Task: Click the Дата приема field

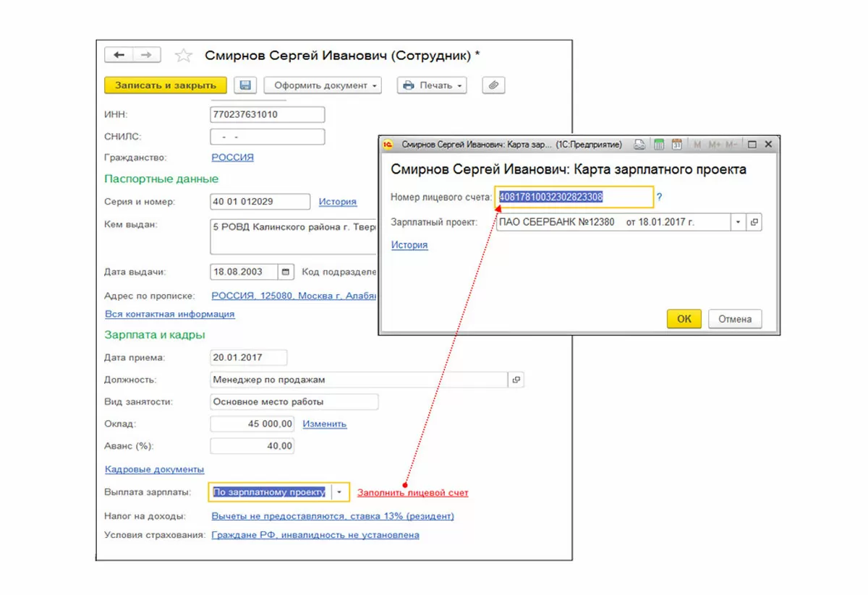Action: point(249,357)
